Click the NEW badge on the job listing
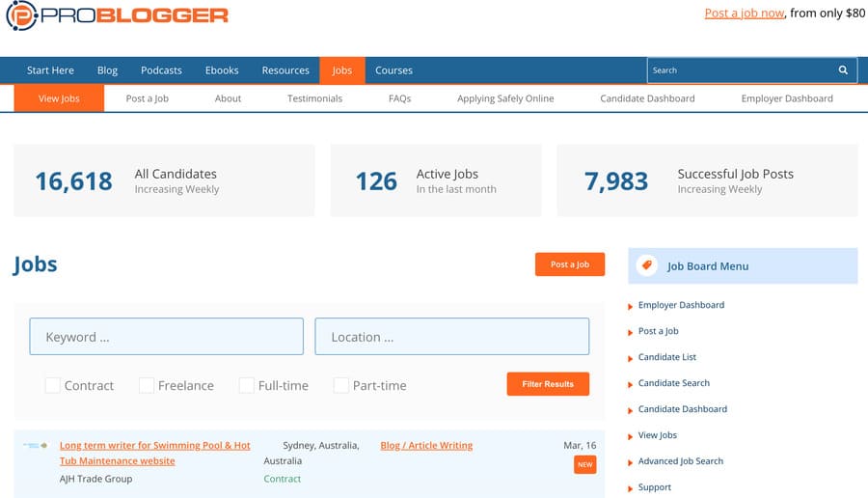 (584, 465)
